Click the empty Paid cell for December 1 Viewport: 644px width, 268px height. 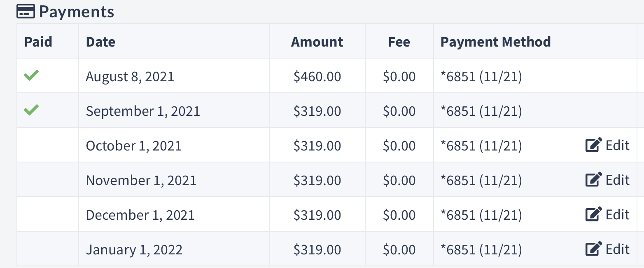pyautogui.click(x=48, y=215)
